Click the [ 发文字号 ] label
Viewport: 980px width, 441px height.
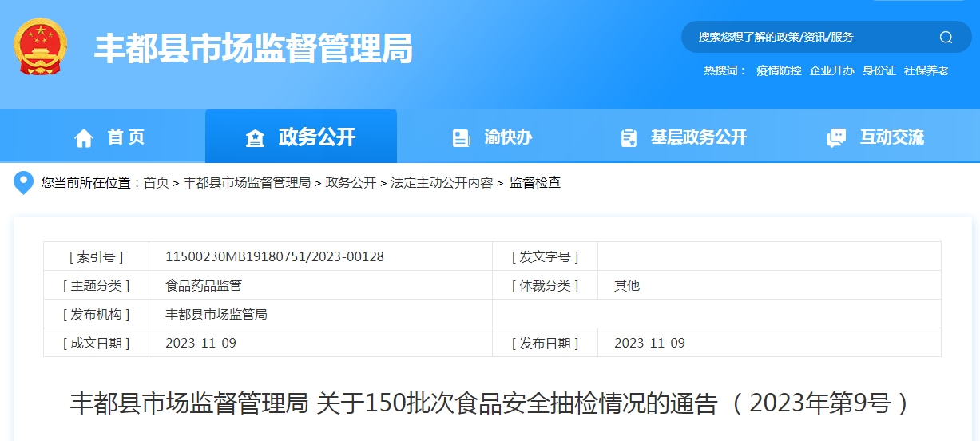click(545, 256)
